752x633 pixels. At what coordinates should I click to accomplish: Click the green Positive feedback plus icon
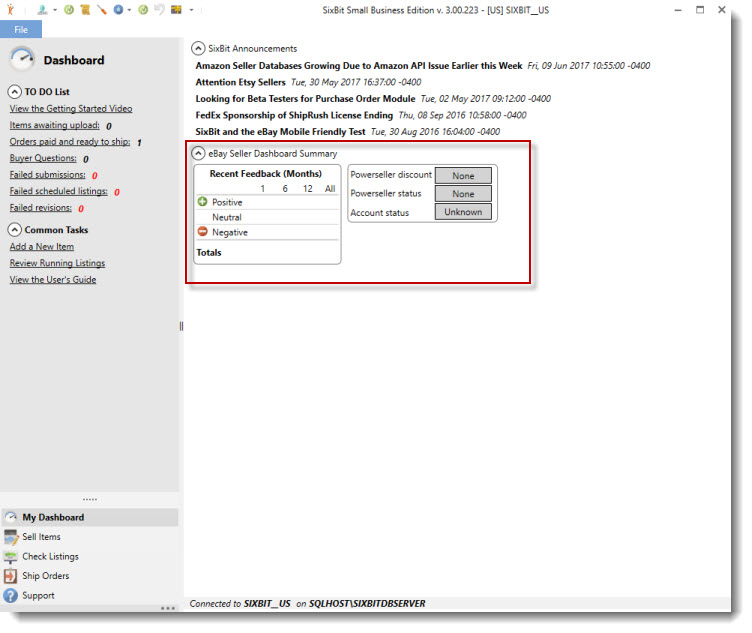(202, 201)
